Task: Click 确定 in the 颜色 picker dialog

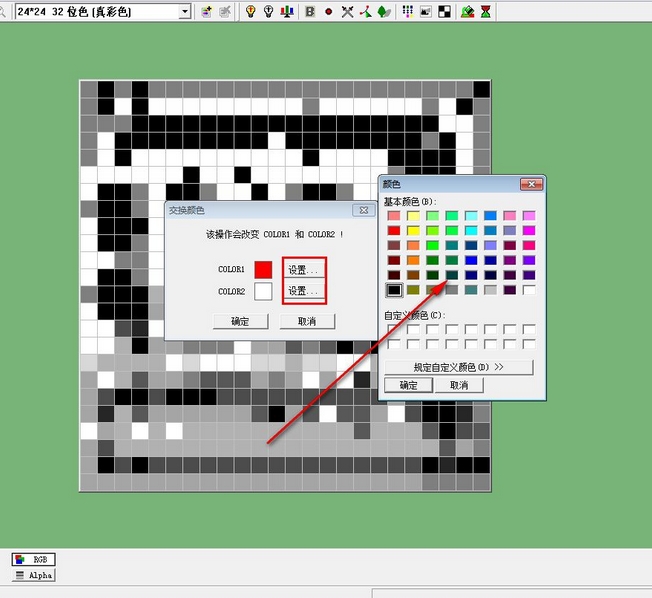Action: coord(408,385)
